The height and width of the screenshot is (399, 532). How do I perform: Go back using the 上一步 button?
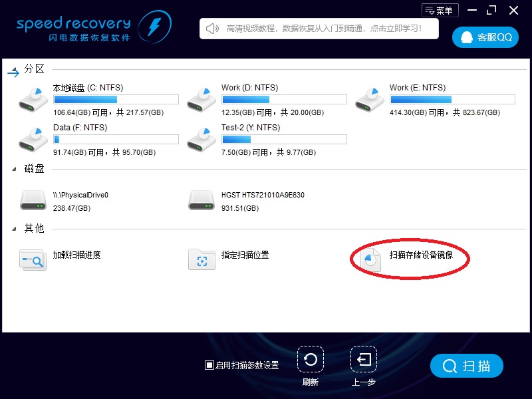[x=363, y=360]
